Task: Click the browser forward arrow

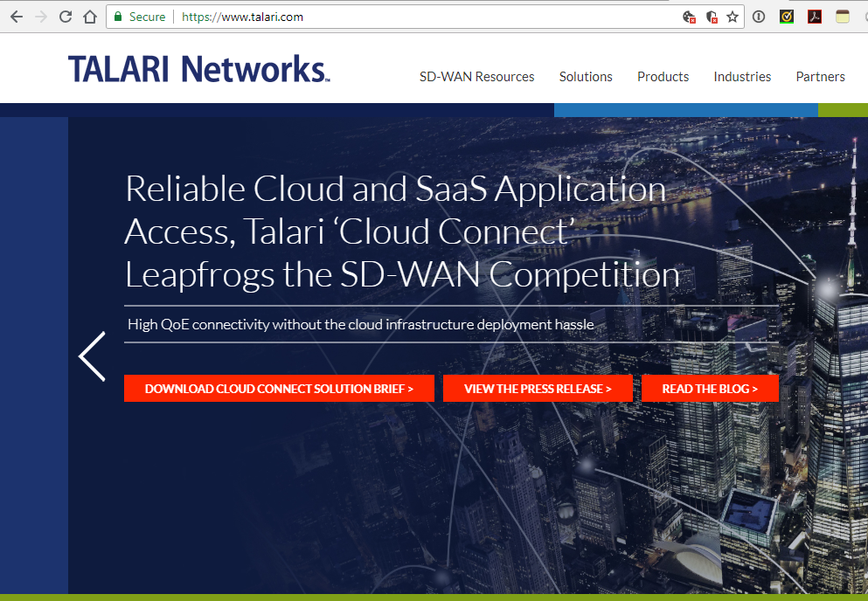Action: [x=41, y=17]
